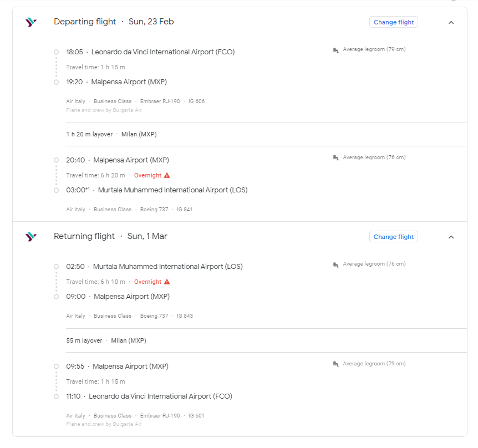
Task: Click Average legroom (79 cm) text for IG 601
Action: click(x=374, y=364)
